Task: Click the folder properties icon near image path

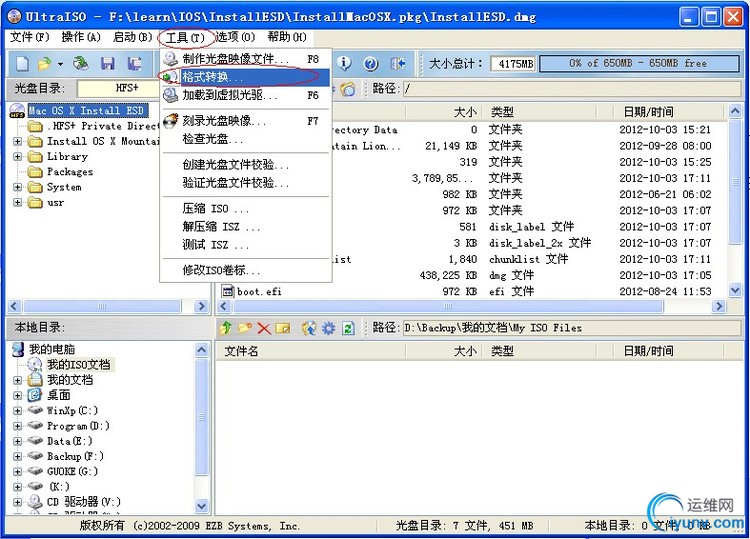Action: pos(348,89)
